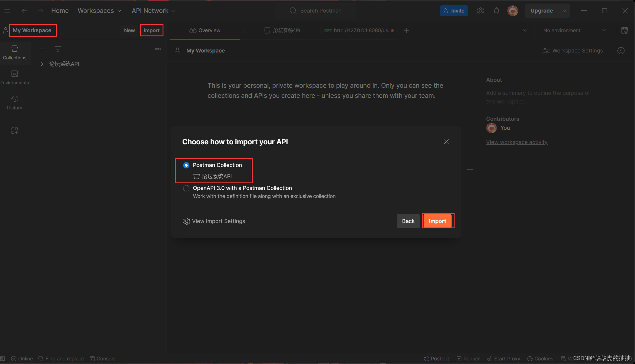Open the notifications bell icon
Viewport: 635px width, 364px height.
[496, 11]
